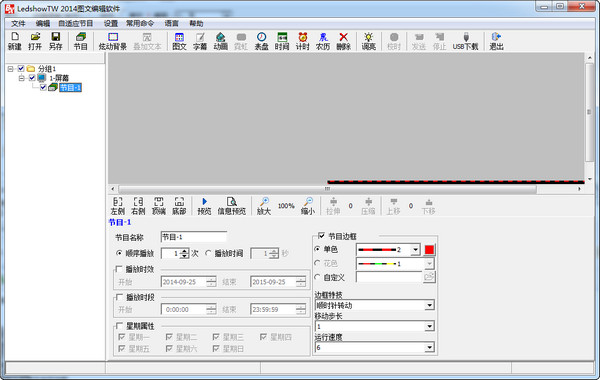Align to the right with 右侧 icon
The image size is (600, 380).
[x=138, y=205]
